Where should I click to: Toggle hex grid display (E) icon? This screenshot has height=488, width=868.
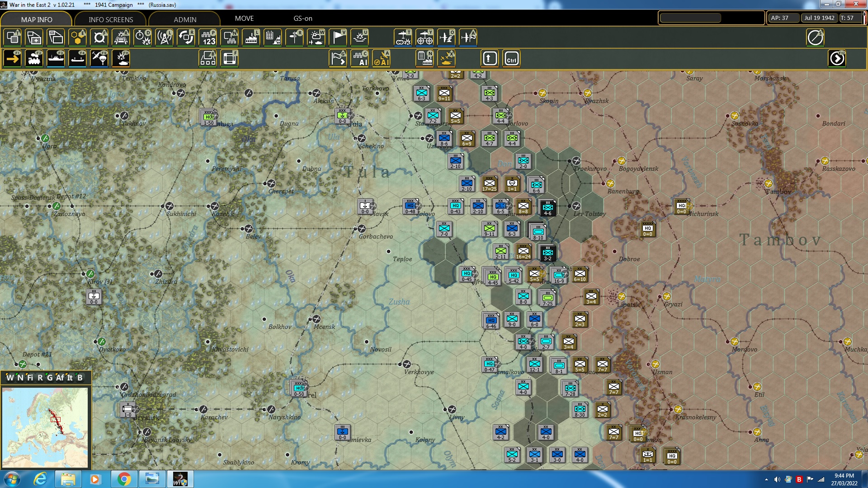click(77, 38)
